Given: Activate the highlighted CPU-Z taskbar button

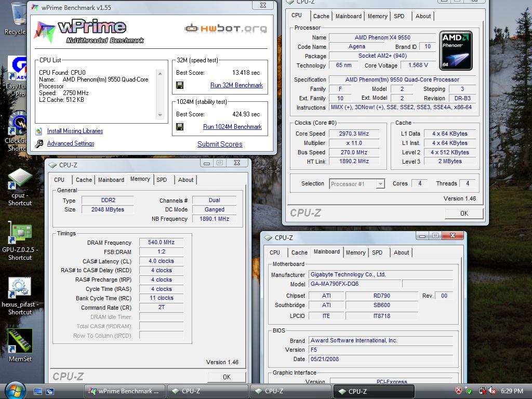Looking at the screenshot, I should click(x=374, y=391).
